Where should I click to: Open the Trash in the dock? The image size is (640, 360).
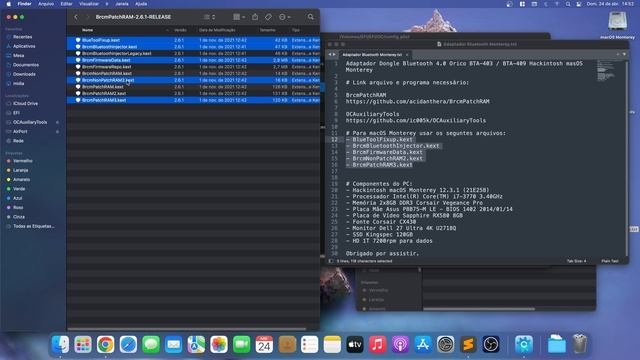point(580,344)
